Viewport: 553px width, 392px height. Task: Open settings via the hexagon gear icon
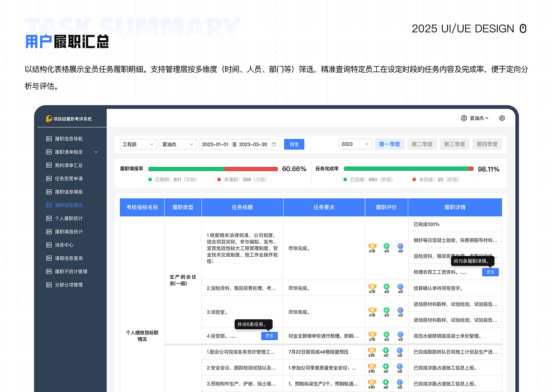coord(502,118)
